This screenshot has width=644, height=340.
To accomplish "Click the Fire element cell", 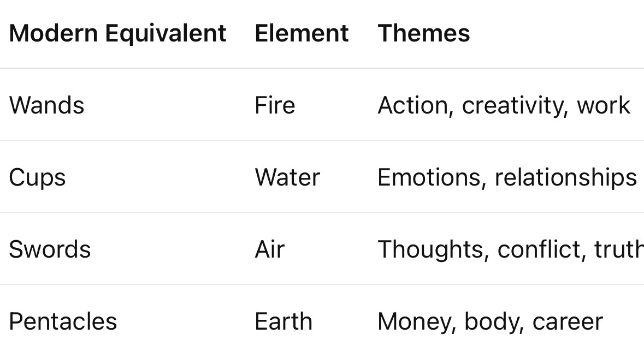I will 275,105.
